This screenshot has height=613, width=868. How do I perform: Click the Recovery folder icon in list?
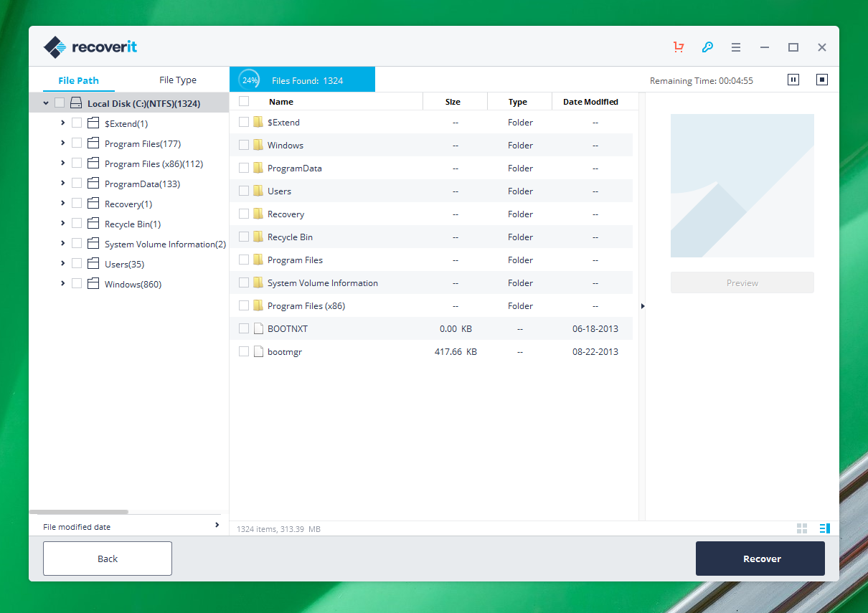[258, 214]
